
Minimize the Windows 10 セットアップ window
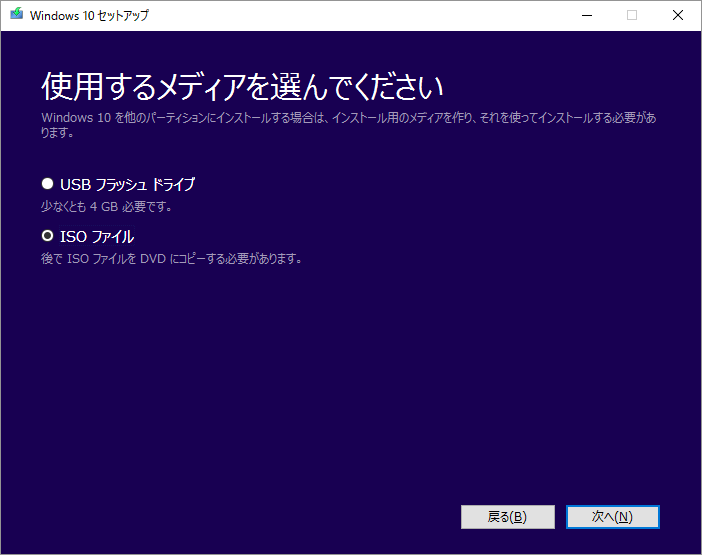[587, 15]
